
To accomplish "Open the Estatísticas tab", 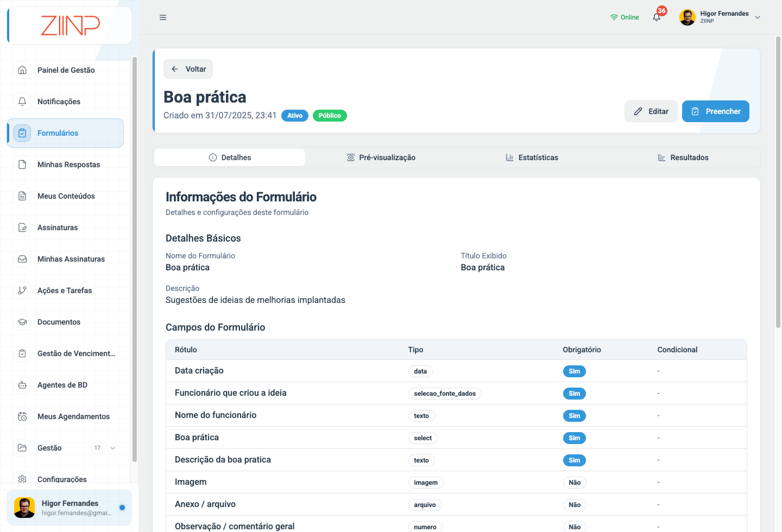I will [x=532, y=157].
